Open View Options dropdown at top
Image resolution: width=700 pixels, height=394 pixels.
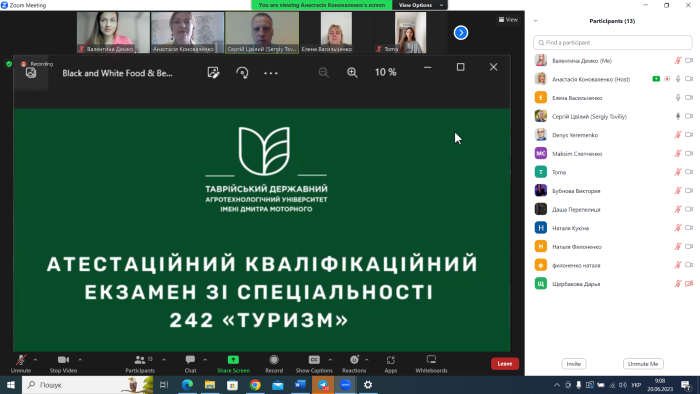(x=420, y=5)
